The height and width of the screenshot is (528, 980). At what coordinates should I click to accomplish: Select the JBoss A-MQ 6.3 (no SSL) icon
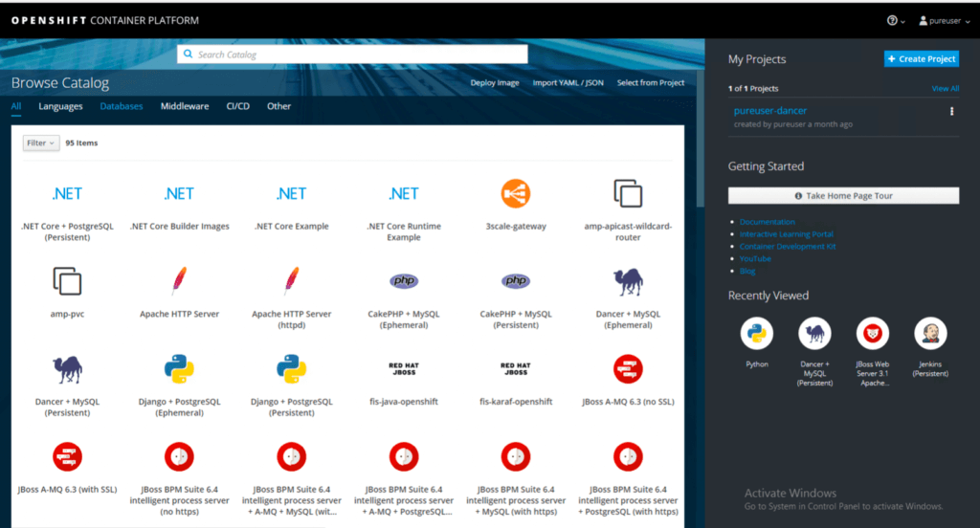(x=628, y=369)
